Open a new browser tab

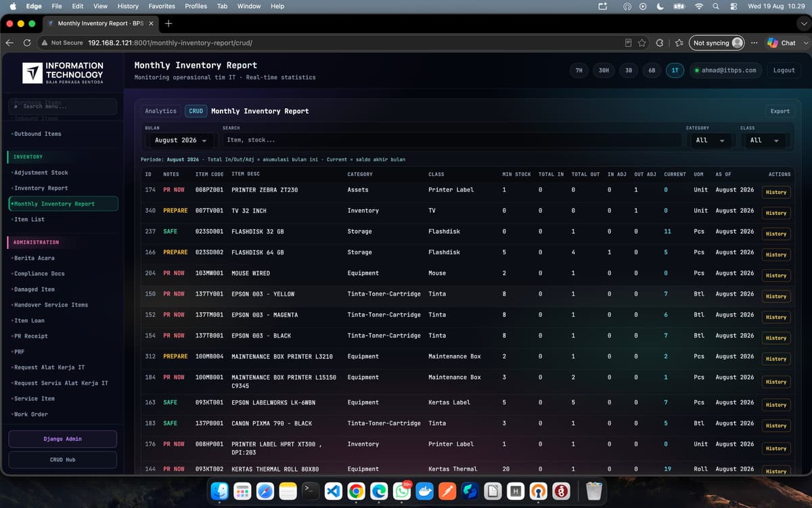tap(168, 23)
